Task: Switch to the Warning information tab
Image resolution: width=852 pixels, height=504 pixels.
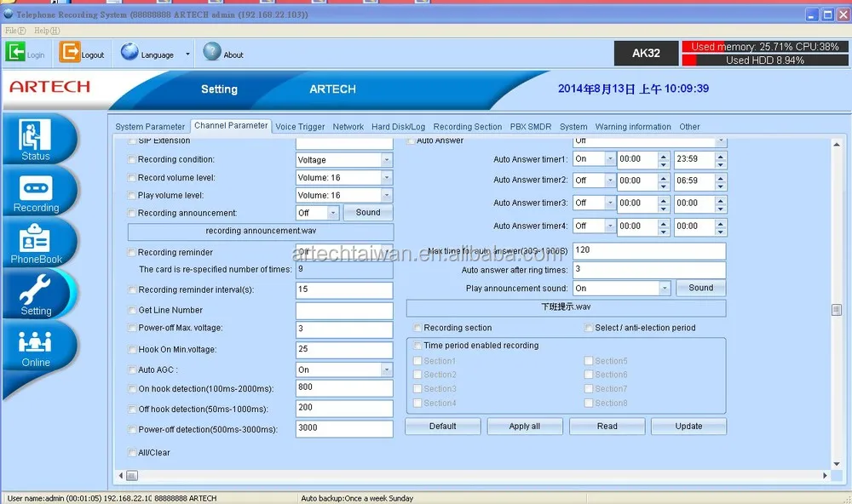Action: tap(633, 127)
